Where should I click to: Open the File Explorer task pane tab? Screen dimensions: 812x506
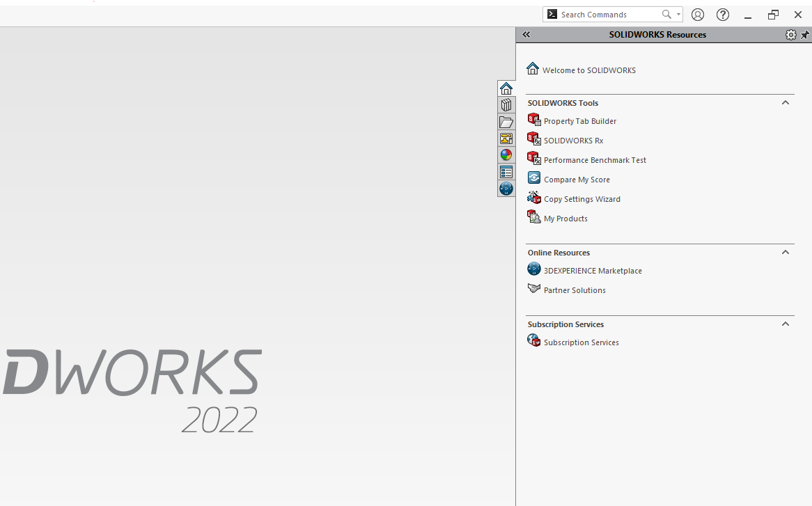(x=506, y=122)
